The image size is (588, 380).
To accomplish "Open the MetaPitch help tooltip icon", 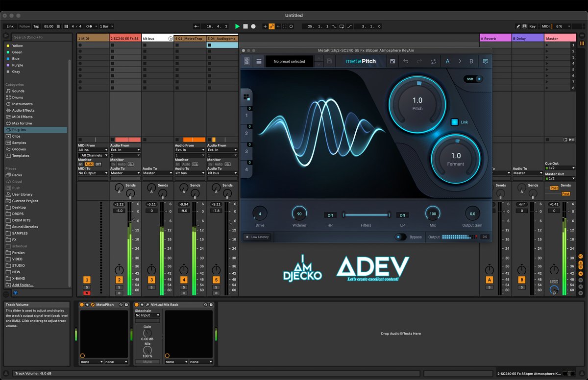I will [x=486, y=61].
